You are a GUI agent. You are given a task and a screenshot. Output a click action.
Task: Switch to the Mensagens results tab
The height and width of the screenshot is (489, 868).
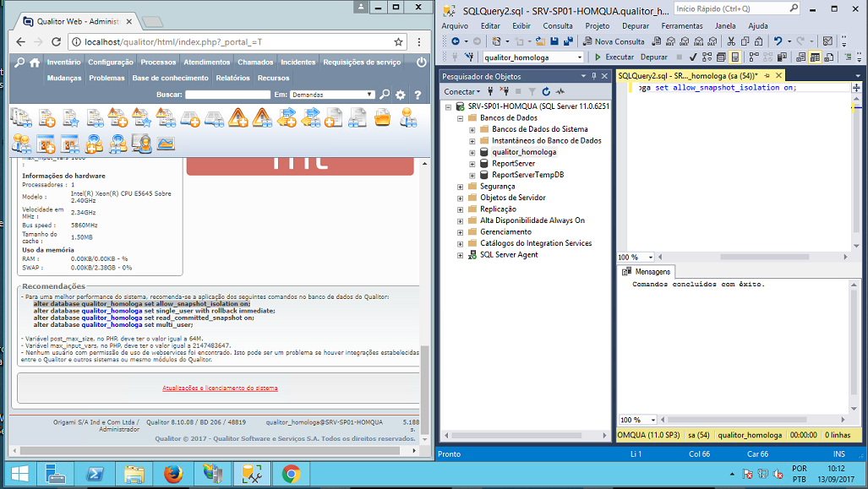click(646, 272)
